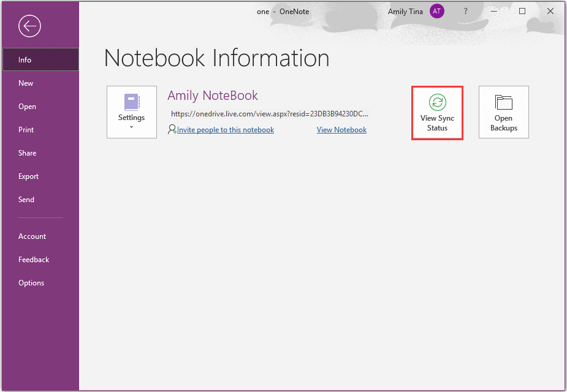Click the invite people person icon

click(172, 130)
